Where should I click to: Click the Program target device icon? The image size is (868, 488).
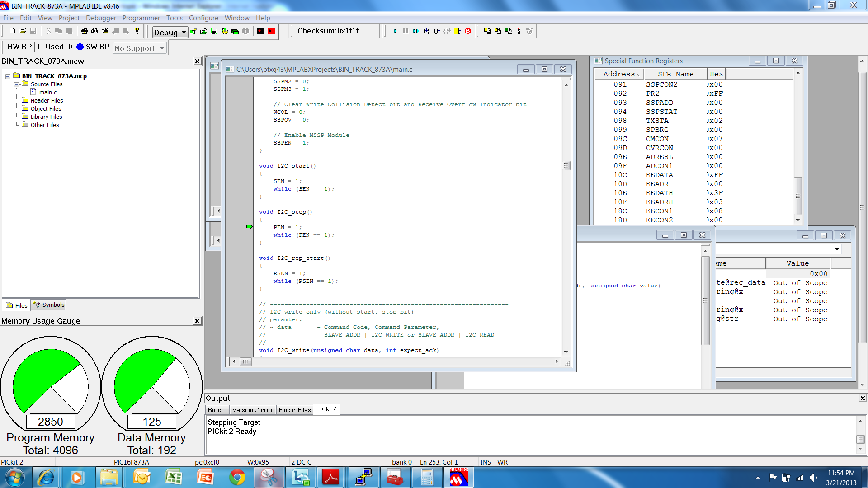pos(487,31)
